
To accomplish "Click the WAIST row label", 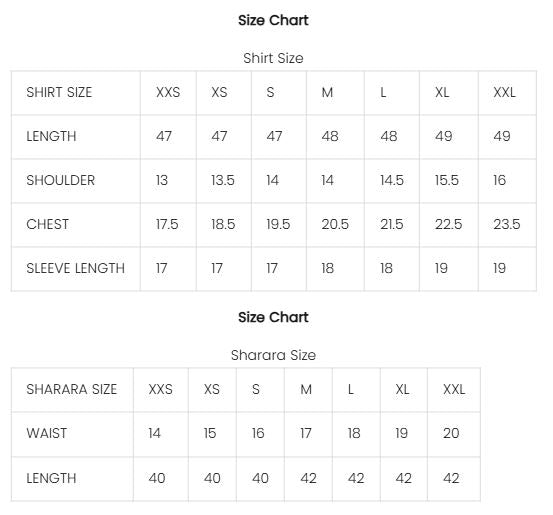I will coord(47,433).
